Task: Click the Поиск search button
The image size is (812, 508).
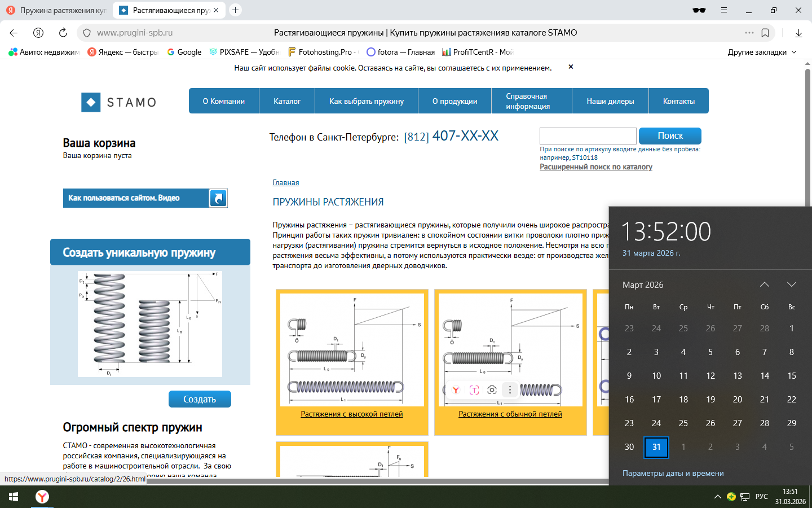Action: point(670,135)
